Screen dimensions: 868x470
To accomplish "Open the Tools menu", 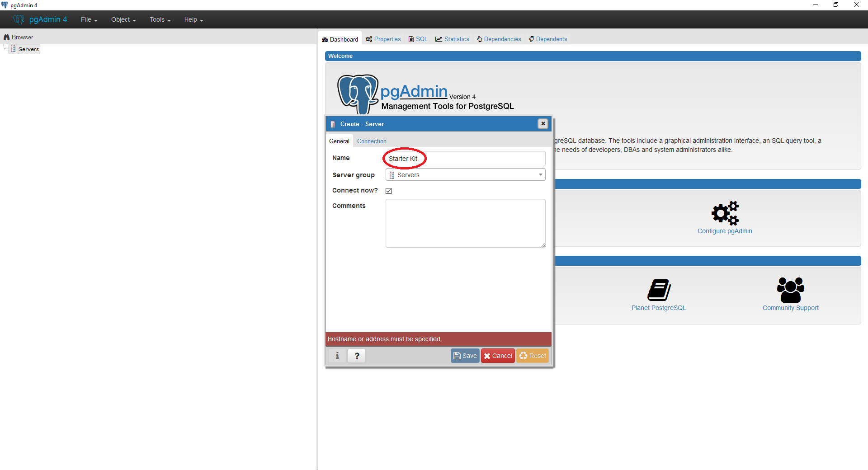I will 160,19.
